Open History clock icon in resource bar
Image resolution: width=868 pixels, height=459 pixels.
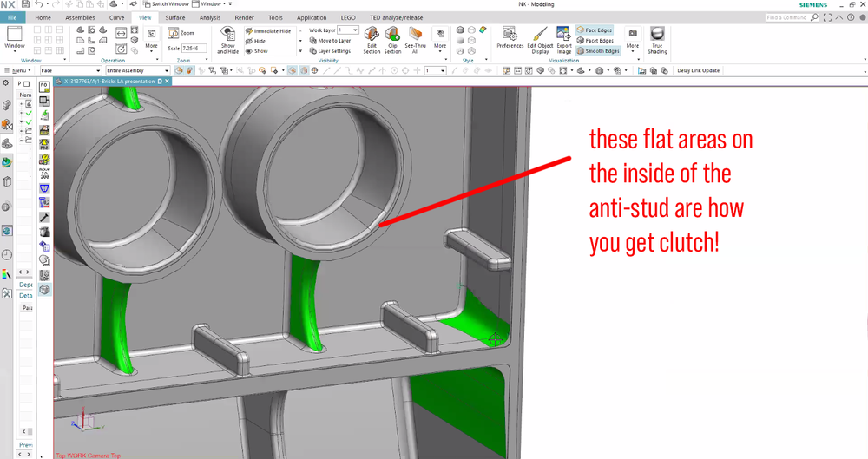click(x=7, y=255)
